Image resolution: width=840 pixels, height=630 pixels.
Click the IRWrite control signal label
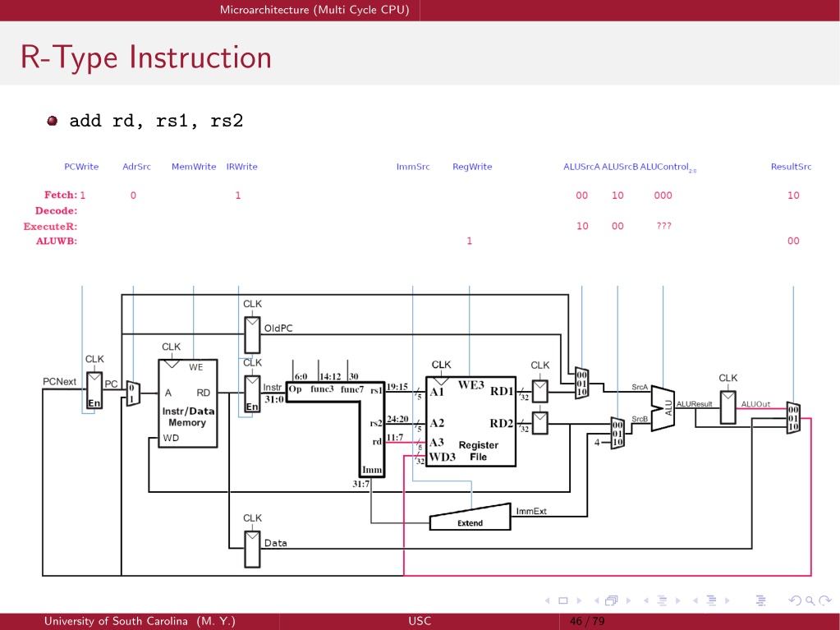[x=241, y=167]
